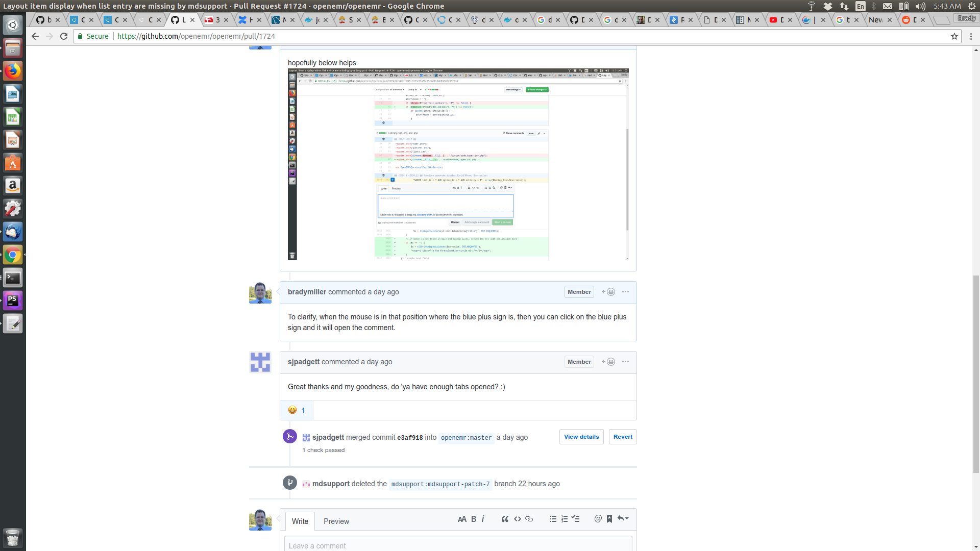The image size is (980, 551).
Task: Add a reaction to bradymiller's comment
Action: coord(608,291)
